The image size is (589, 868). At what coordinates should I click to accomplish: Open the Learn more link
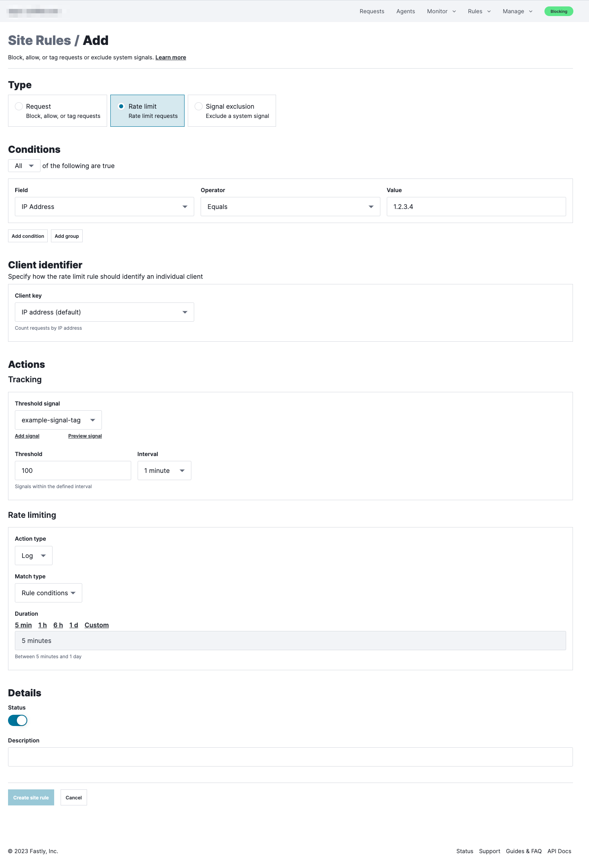[x=171, y=57]
